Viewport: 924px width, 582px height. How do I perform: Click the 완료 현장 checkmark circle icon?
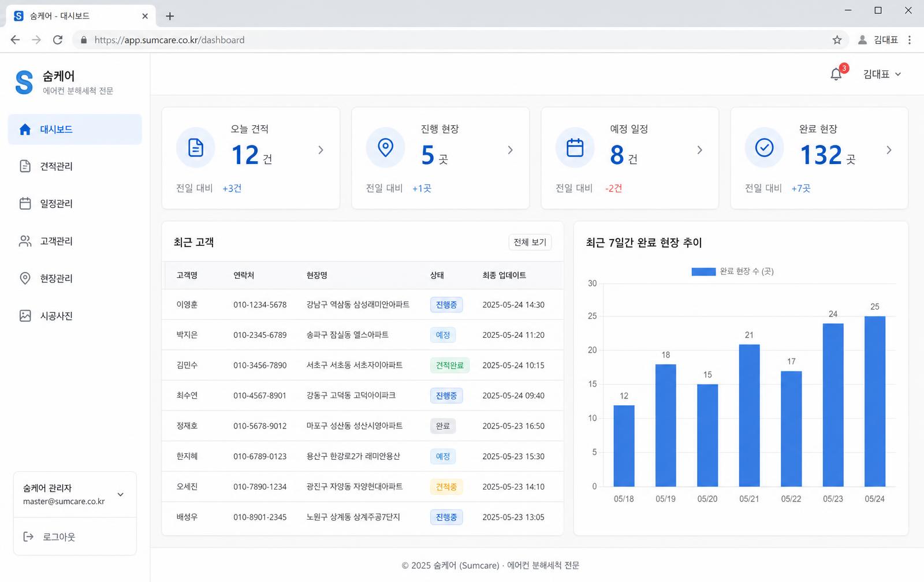pyautogui.click(x=764, y=148)
